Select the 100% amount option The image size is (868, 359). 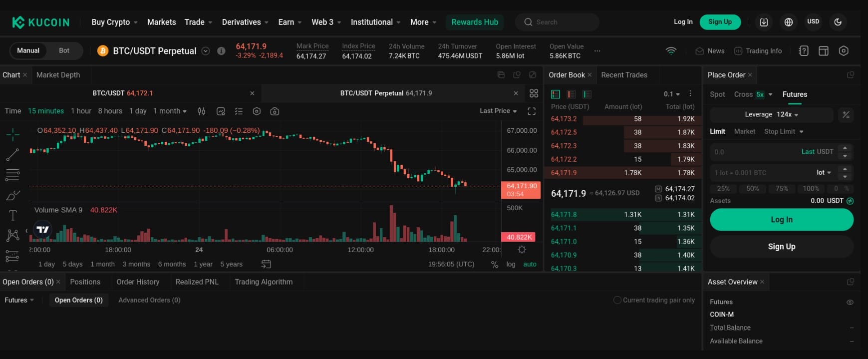click(811, 189)
